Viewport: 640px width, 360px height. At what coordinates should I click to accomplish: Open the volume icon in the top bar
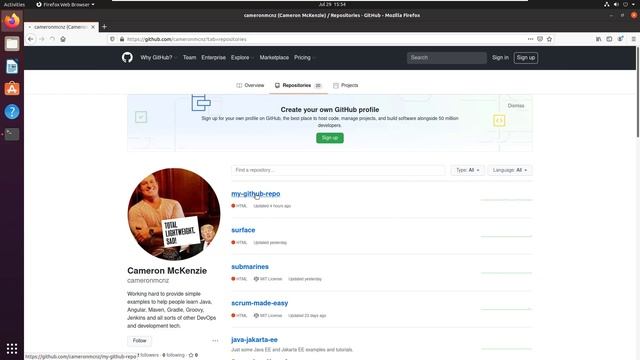tap(616, 4)
